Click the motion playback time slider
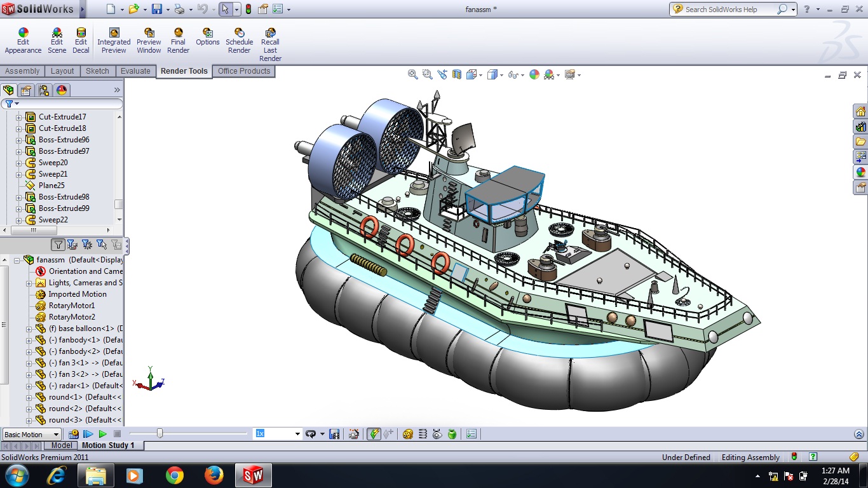 (x=159, y=433)
